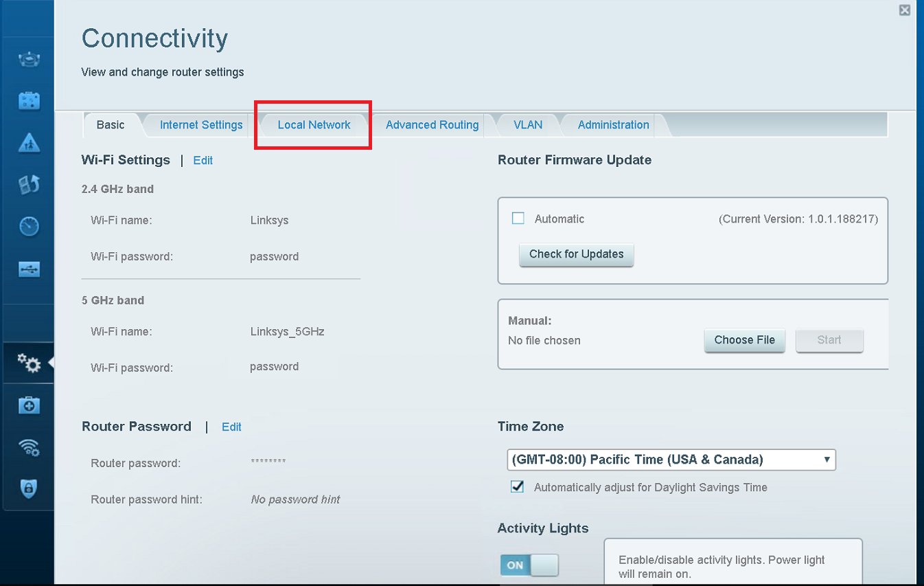Screen dimensions: 924x586
Task: Open Guest Access from the sidebar
Action: [x=29, y=101]
